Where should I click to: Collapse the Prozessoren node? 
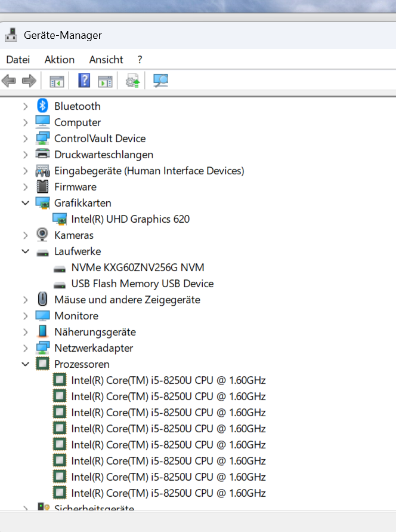pyautogui.click(x=26, y=364)
